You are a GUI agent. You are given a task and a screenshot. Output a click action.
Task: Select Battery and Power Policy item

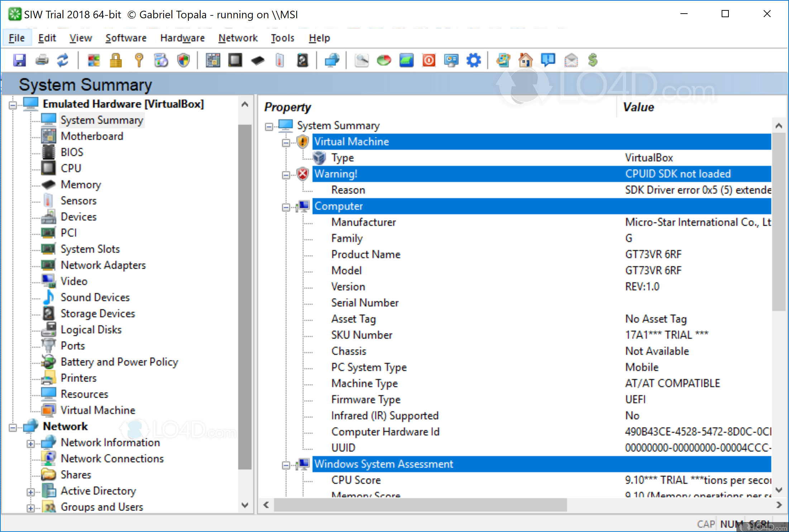[x=119, y=362]
